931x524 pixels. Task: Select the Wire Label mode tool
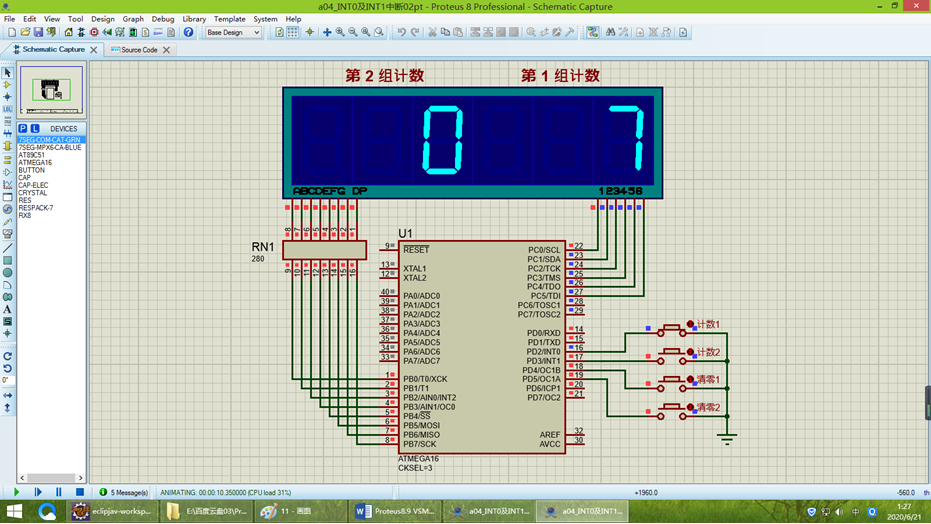pyautogui.click(x=7, y=109)
